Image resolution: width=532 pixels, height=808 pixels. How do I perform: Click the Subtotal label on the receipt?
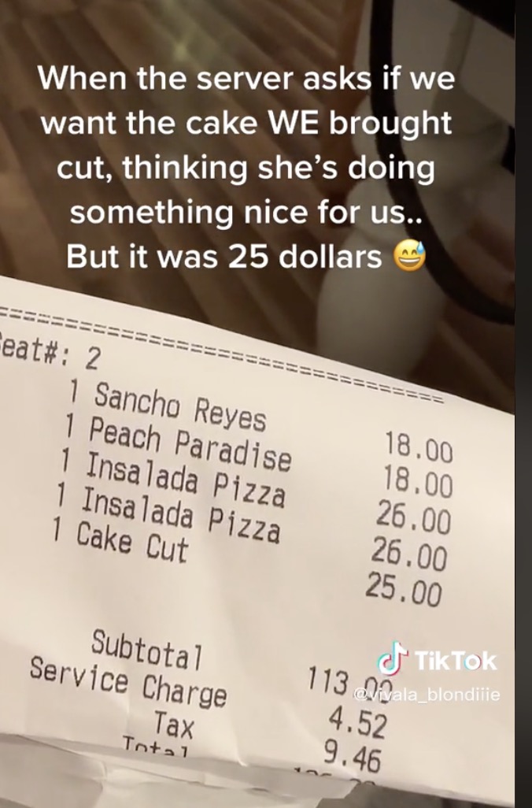tap(147, 649)
